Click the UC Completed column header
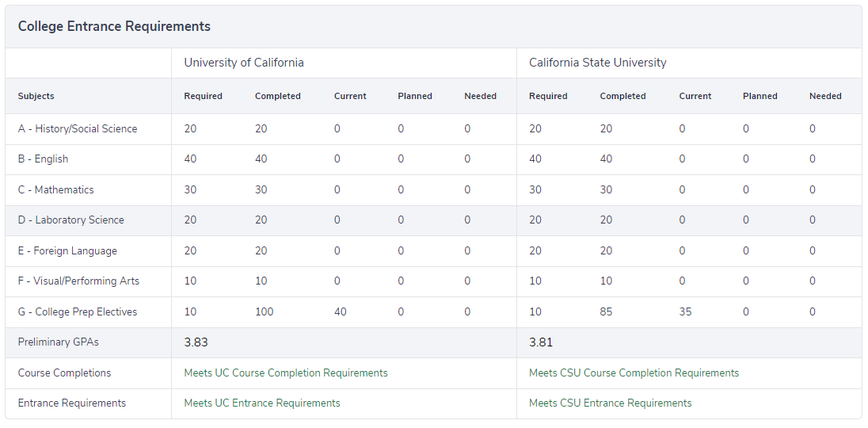The width and height of the screenshot is (868, 428). (x=278, y=96)
